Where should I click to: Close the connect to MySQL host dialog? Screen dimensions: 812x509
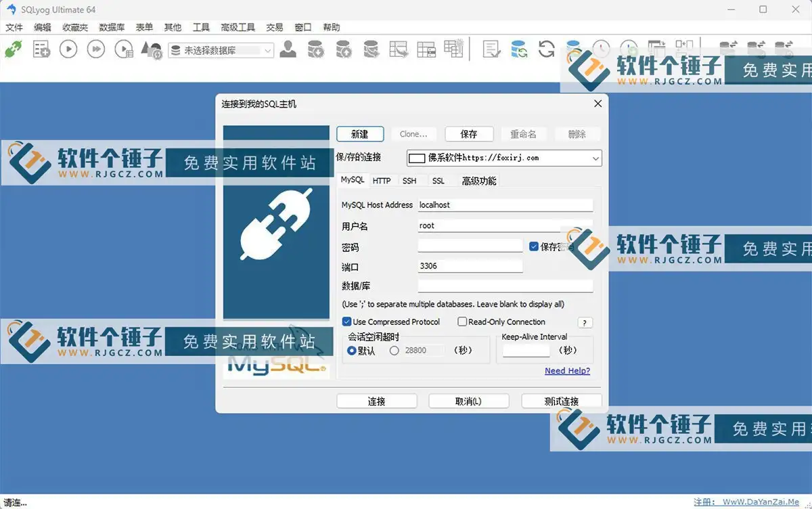point(597,104)
